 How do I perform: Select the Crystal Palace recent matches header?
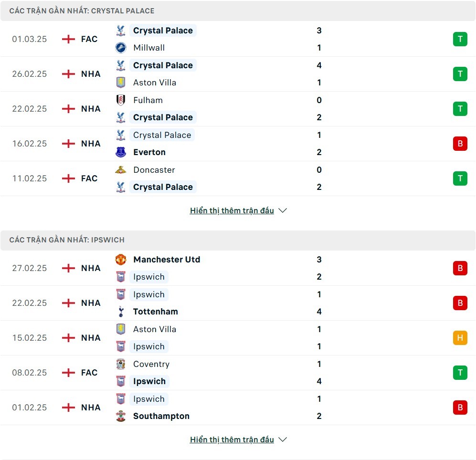pos(82,11)
